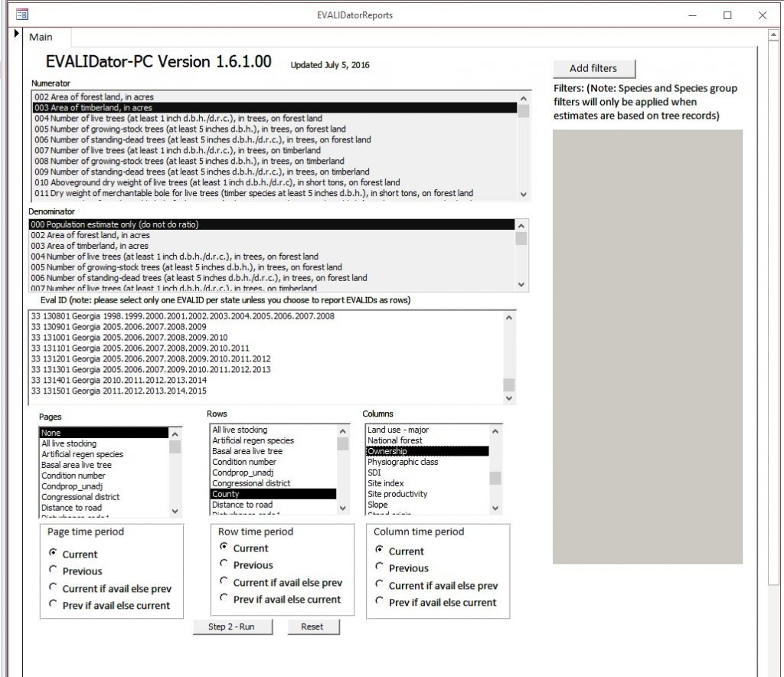Select numerator 004 Number of live trees
This screenshot has height=677, width=784.
coord(275,119)
